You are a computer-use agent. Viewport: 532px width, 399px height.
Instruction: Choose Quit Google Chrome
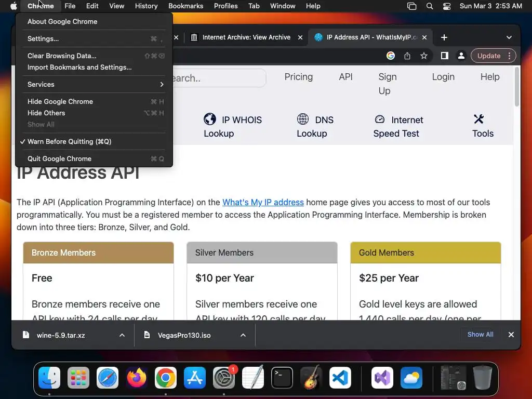(x=94, y=158)
